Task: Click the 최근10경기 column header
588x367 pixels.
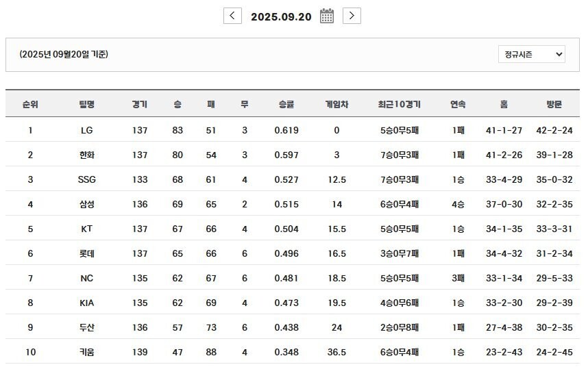Action: (x=400, y=104)
